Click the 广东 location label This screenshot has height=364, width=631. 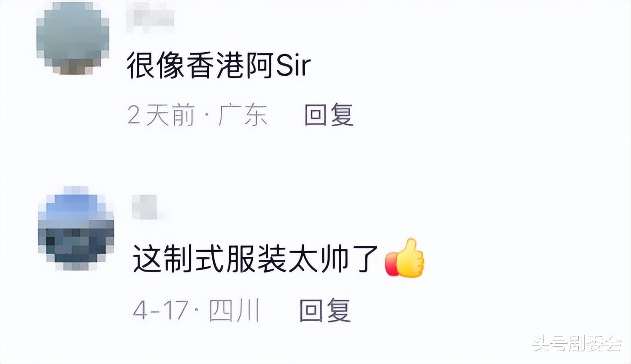pos(242,115)
